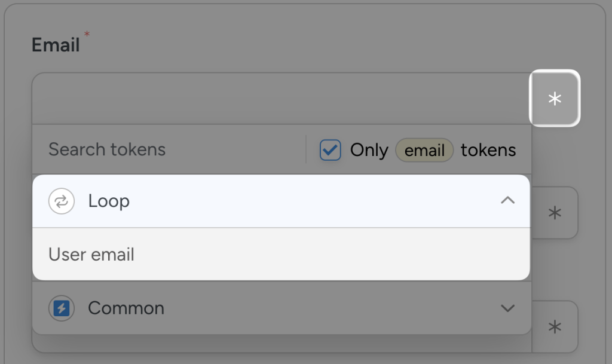The width and height of the screenshot is (612, 364).
Task: Collapse the Loop section using its chevron
Action: point(507,201)
